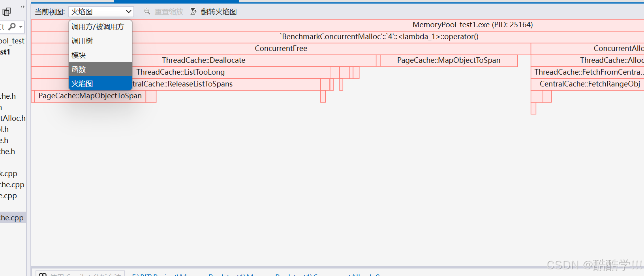Select the ThreadCache::ListTooLong flame bar
Screen dimensions: 644x276
coord(180,72)
